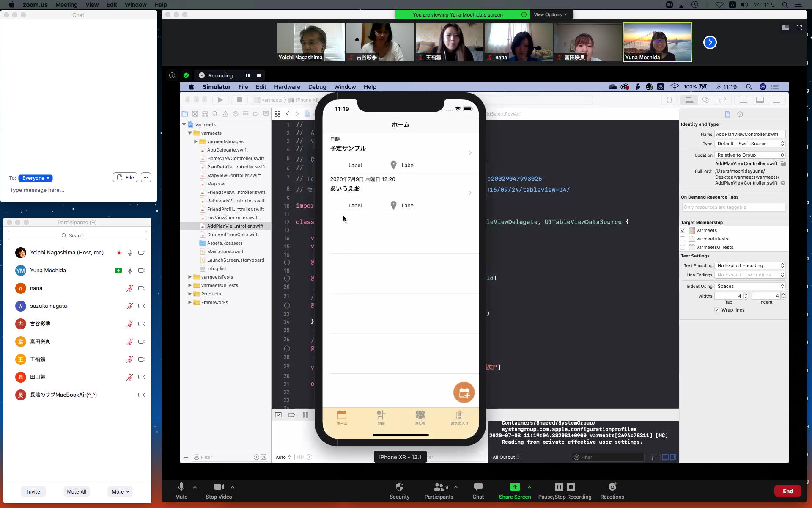The width and height of the screenshot is (812, 508).
Task: Toggle varmeetsTests target membership checkbox
Action: tap(683, 239)
